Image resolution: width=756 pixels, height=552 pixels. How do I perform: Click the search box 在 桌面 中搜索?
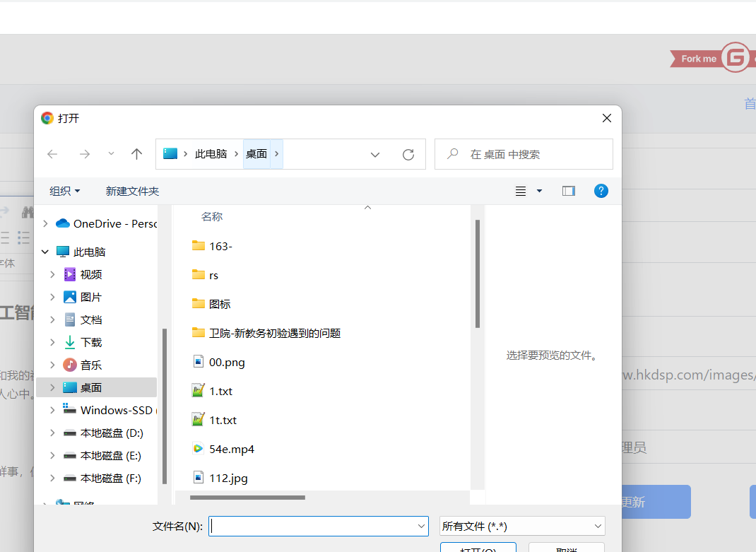pos(524,154)
